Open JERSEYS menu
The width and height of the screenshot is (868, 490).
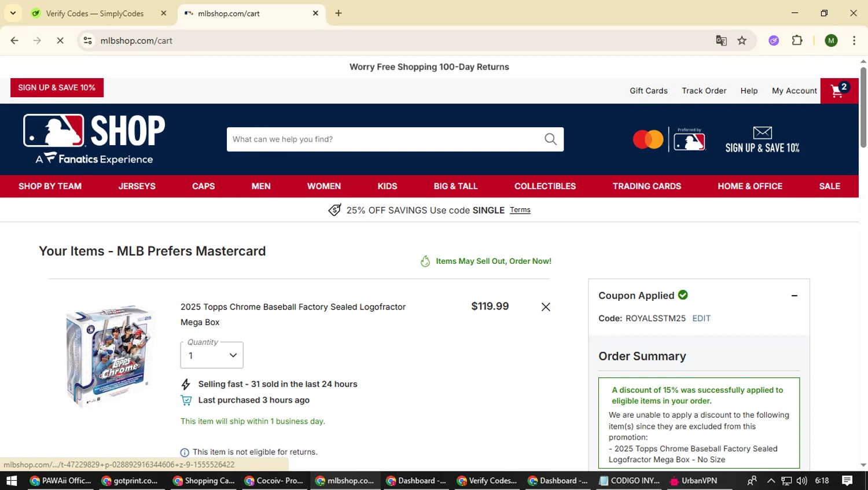[x=137, y=186]
